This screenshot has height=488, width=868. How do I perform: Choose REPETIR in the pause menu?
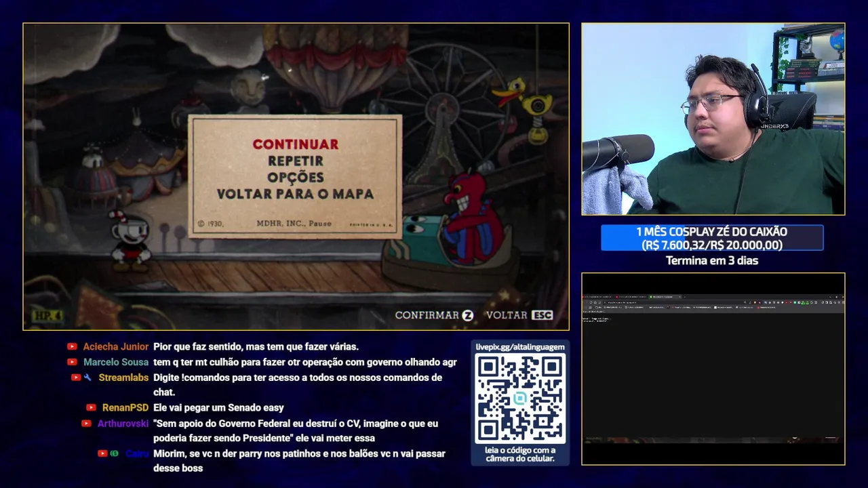pos(295,161)
